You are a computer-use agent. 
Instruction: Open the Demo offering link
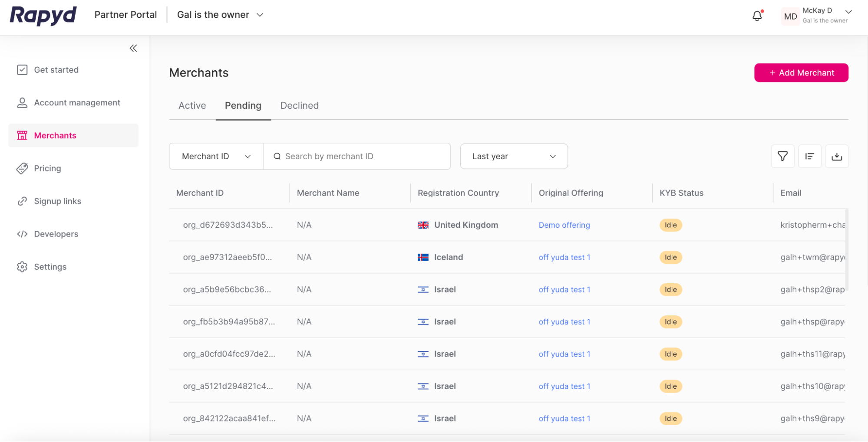[564, 225]
